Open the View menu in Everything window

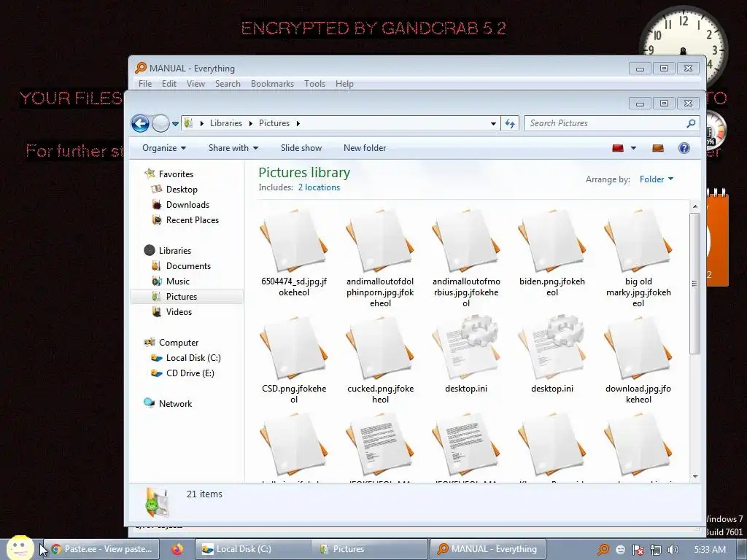(x=196, y=84)
